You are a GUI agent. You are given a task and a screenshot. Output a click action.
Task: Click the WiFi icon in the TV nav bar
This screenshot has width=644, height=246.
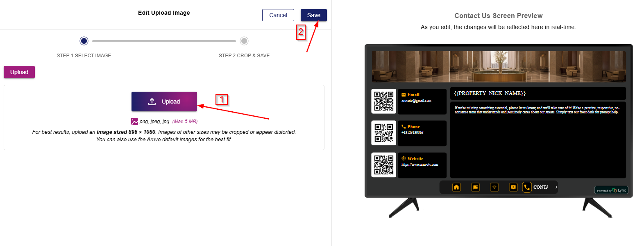[x=494, y=187]
